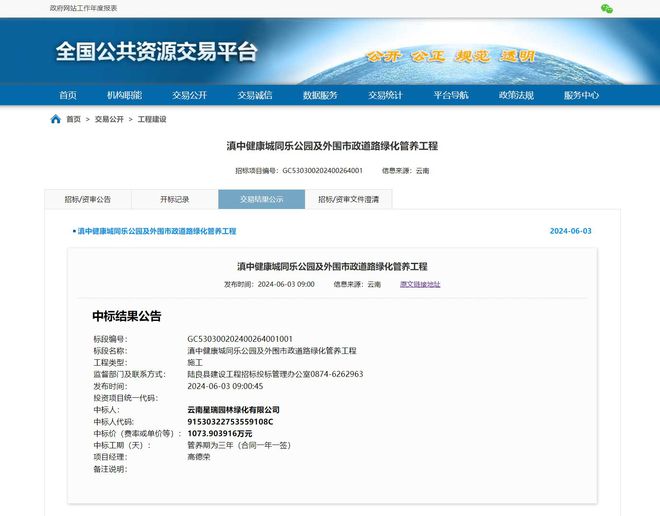Click 发布时间 value 2024-06-03 09:00:45
Screen dimensions: 660x516
[225, 386]
